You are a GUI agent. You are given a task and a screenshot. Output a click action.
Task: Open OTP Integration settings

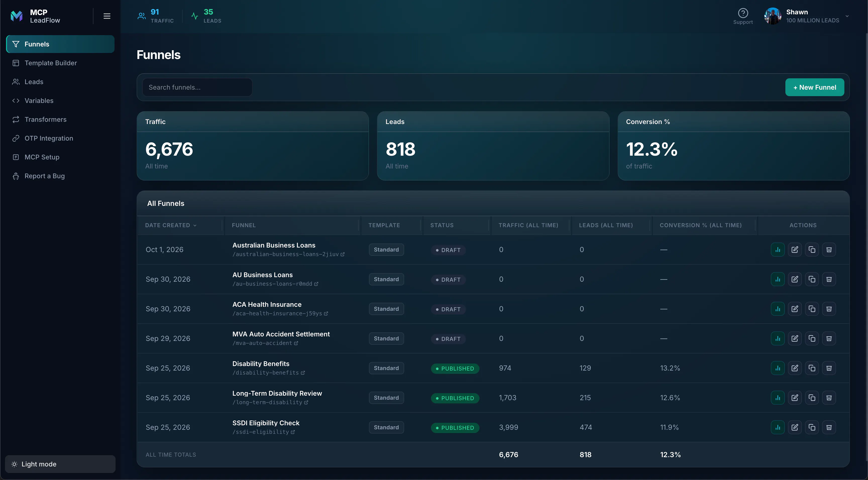pyautogui.click(x=60, y=138)
